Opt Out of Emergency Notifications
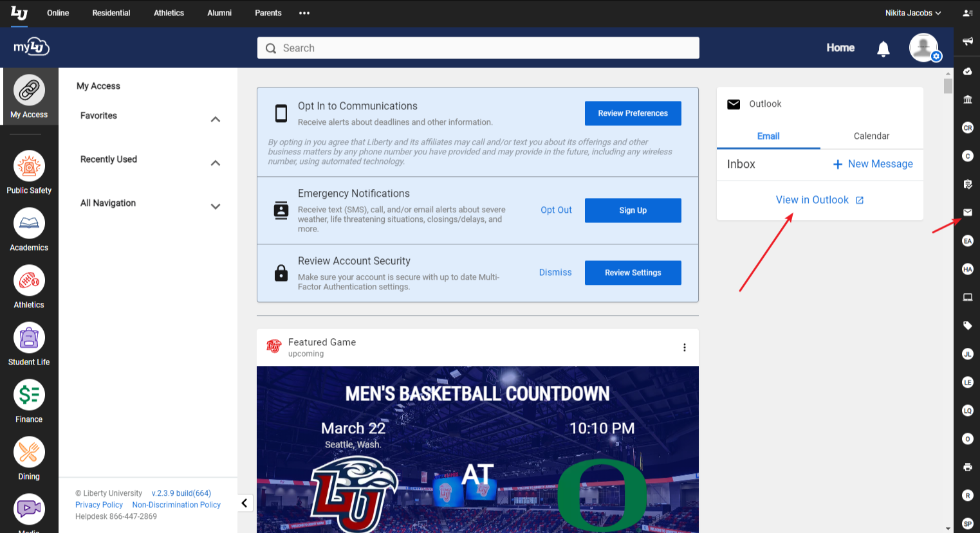Image resolution: width=980 pixels, height=533 pixels. [556, 210]
